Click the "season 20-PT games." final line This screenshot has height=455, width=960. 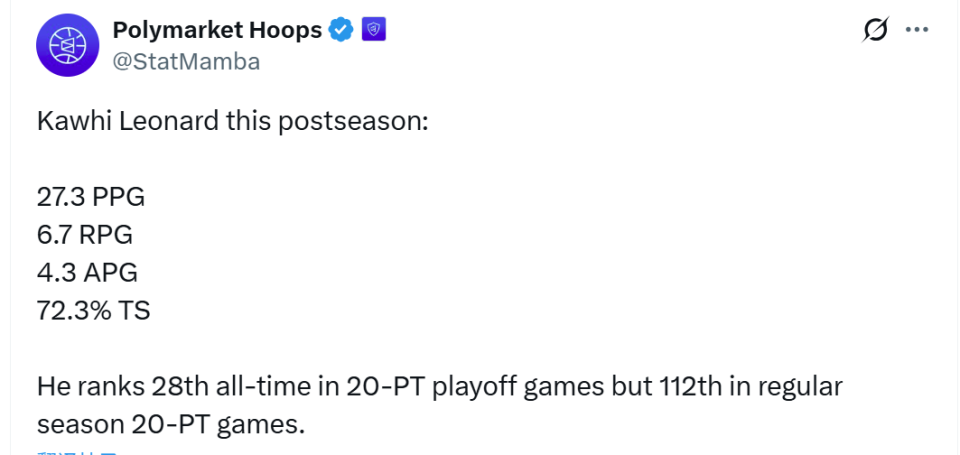click(x=170, y=424)
